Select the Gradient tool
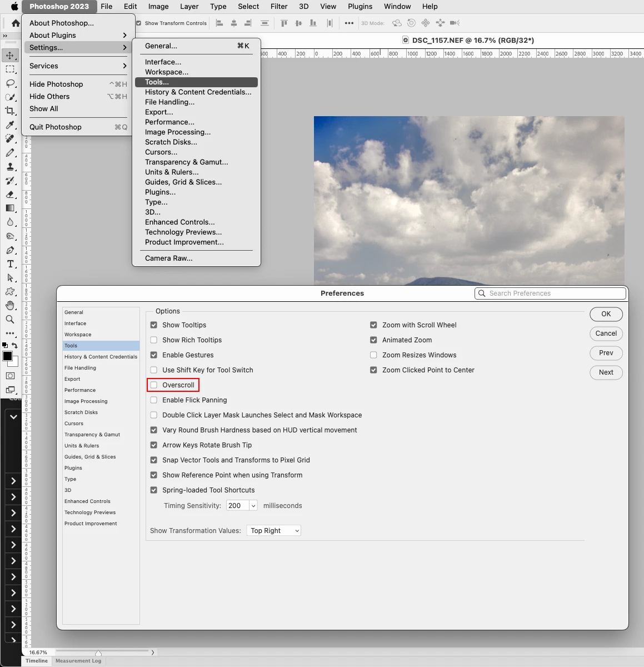Viewport: 644px width, 667px height. (10, 208)
